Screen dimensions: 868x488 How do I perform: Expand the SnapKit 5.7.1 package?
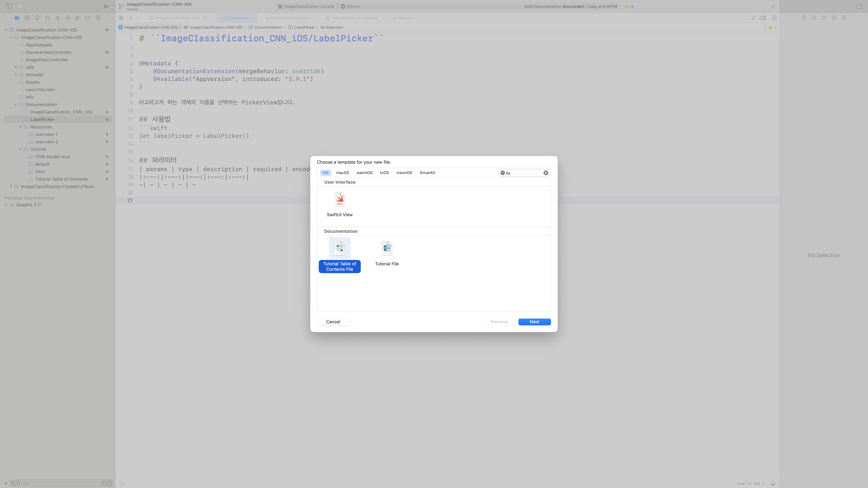coord(6,205)
